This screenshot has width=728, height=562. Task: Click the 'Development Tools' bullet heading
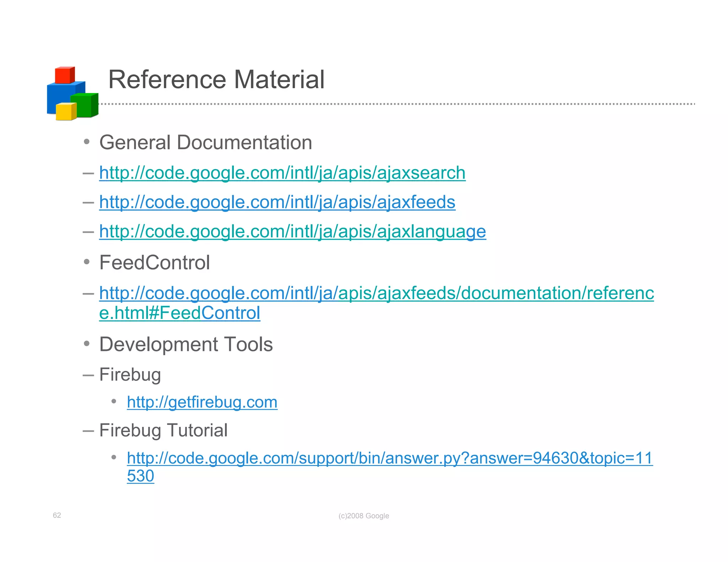pyautogui.click(x=186, y=344)
